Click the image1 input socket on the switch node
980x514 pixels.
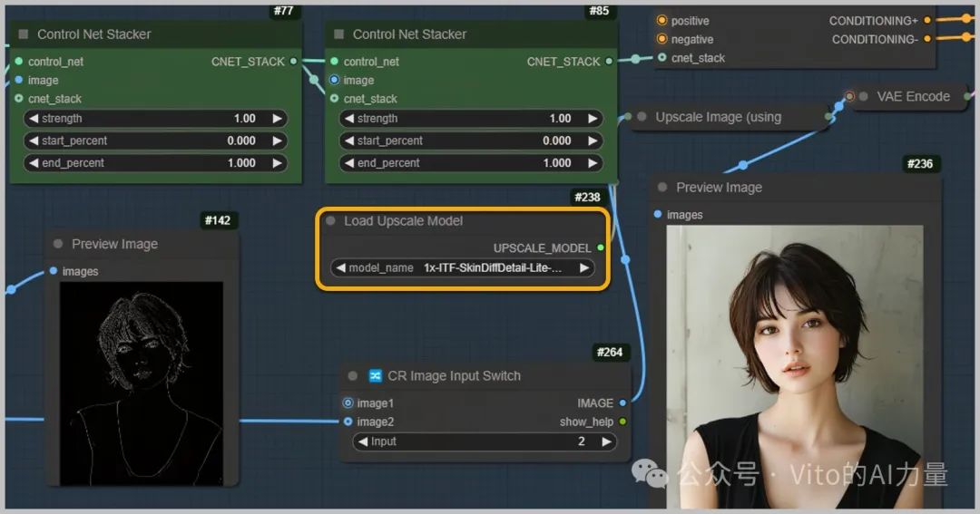click(x=348, y=402)
